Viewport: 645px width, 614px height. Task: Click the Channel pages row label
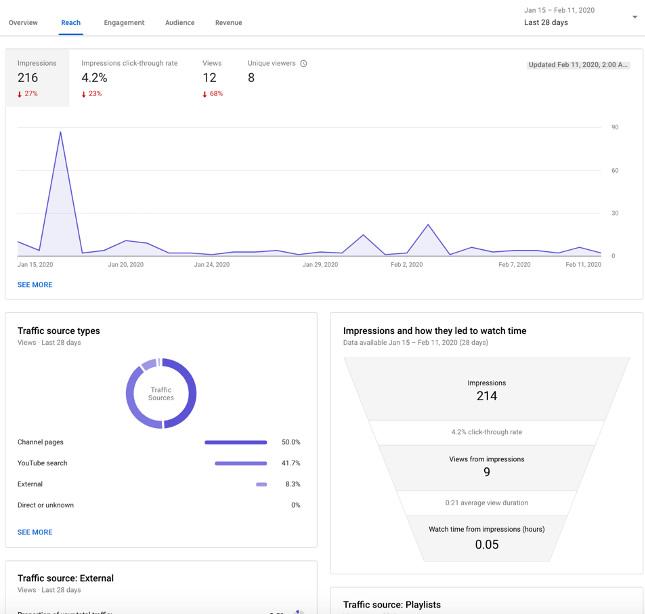[40, 442]
